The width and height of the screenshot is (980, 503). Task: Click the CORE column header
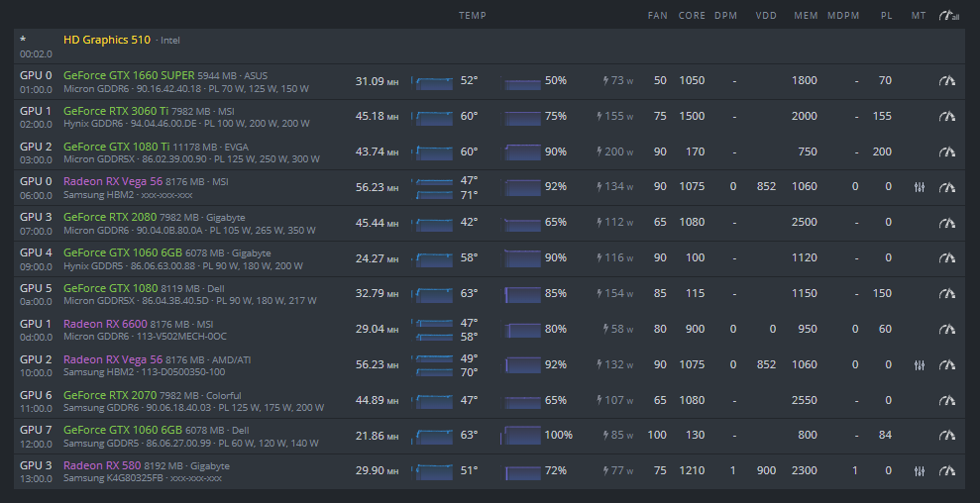(x=692, y=16)
